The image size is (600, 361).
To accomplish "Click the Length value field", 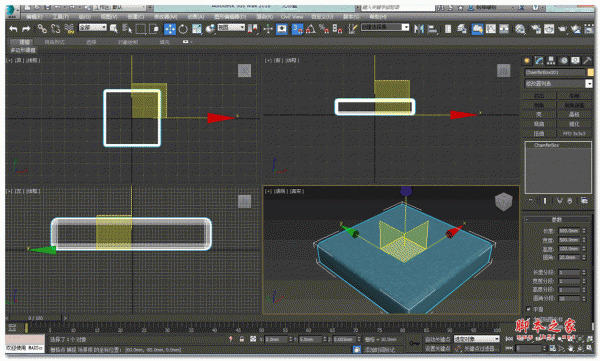I will (569, 231).
